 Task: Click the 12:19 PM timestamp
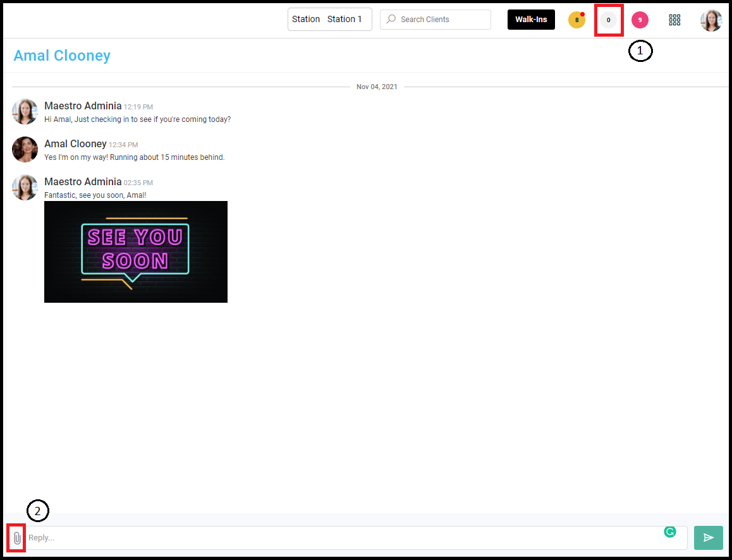138,107
